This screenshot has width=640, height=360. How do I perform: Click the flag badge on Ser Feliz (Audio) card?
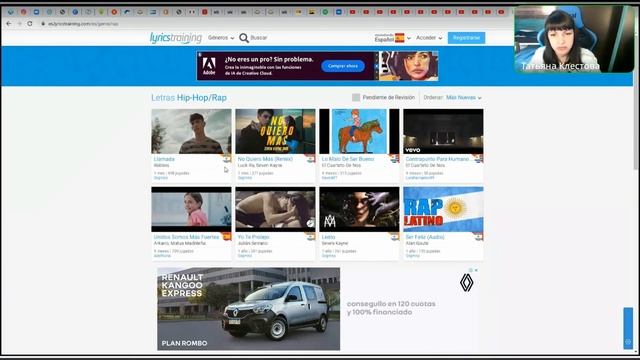[x=479, y=237]
